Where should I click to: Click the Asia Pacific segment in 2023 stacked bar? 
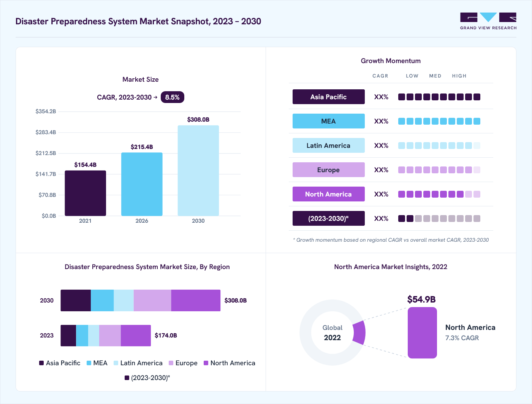68,336
